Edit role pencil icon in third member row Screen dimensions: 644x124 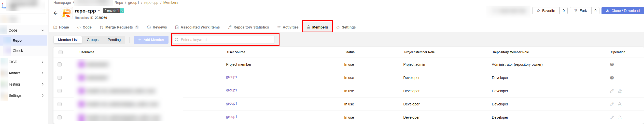(612, 91)
